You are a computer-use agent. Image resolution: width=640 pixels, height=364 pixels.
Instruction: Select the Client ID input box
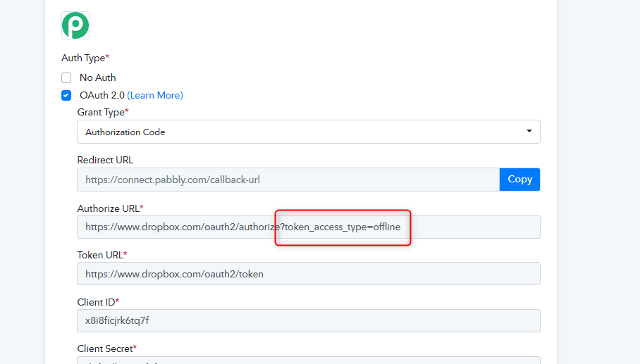(x=308, y=321)
